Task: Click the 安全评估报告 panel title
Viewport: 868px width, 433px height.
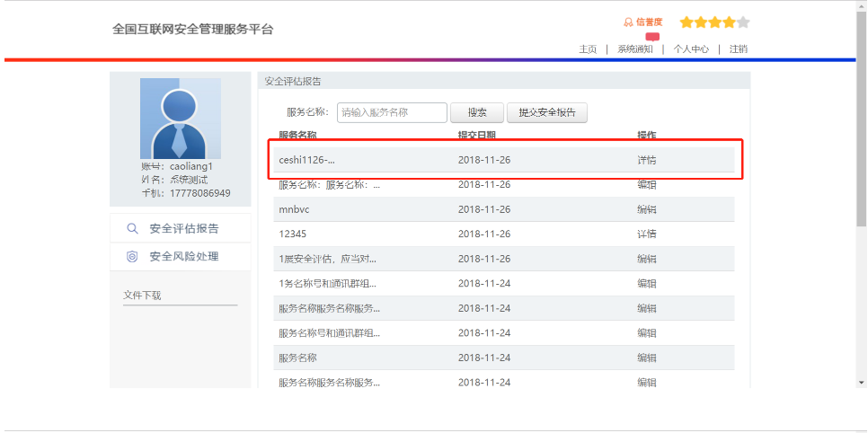Action: click(x=293, y=82)
